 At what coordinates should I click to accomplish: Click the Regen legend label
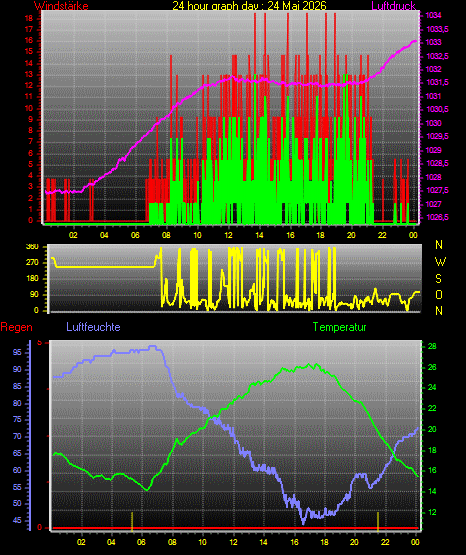(x=16, y=327)
